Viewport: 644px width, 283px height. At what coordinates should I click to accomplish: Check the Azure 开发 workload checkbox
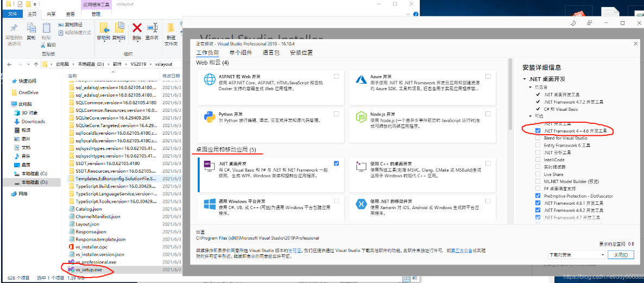[488, 76]
